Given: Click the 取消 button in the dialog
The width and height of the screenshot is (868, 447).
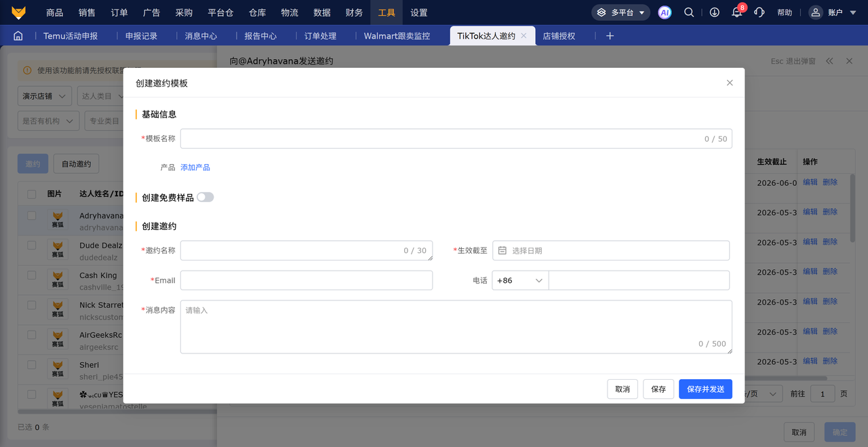Looking at the screenshot, I should coord(623,389).
